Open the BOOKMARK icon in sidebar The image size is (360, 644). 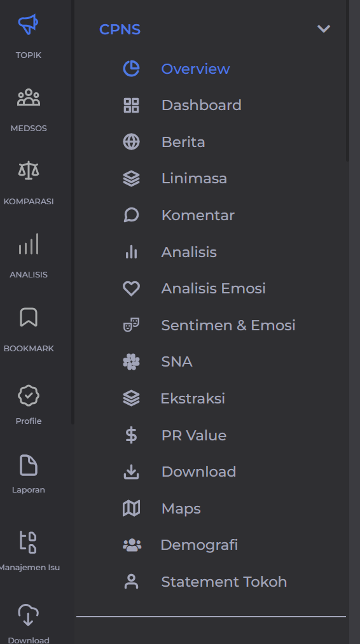tap(29, 318)
